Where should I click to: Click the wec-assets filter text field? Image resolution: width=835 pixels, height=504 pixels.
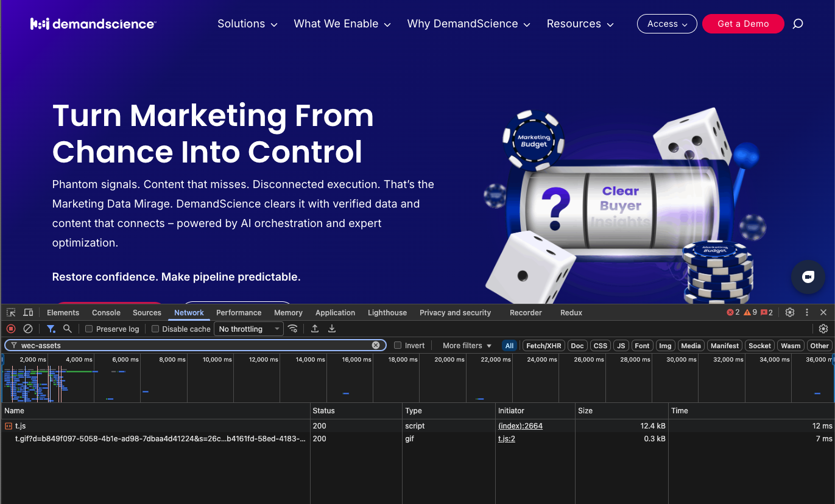[x=195, y=345]
